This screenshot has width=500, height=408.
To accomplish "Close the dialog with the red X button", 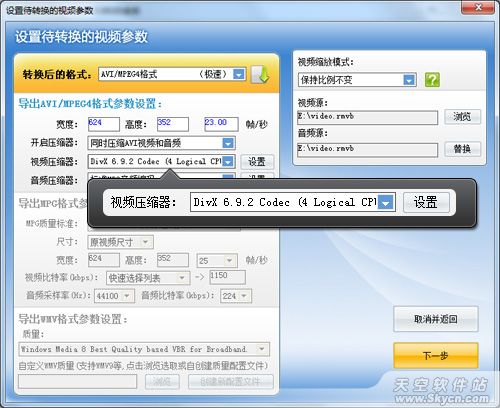I will pyautogui.click(x=478, y=7).
